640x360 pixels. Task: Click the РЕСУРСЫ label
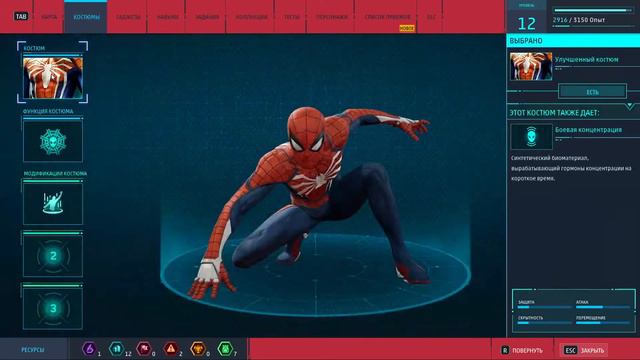33,350
